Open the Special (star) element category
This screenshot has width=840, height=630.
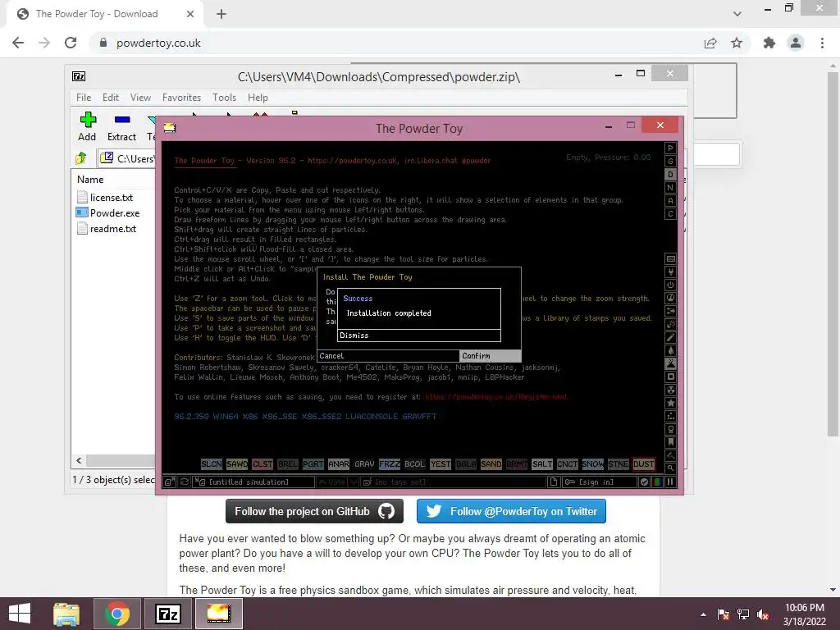[x=670, y=403]
